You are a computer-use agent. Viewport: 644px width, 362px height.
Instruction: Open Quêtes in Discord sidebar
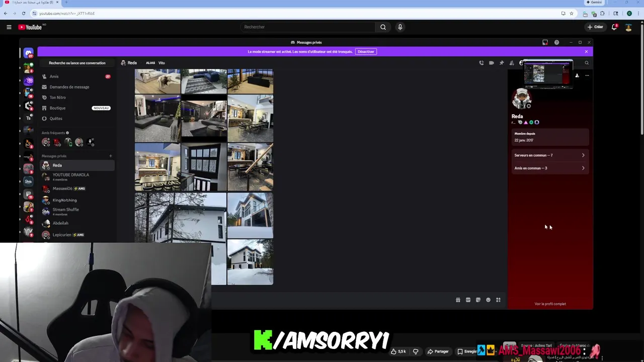(x=77, y=119)
